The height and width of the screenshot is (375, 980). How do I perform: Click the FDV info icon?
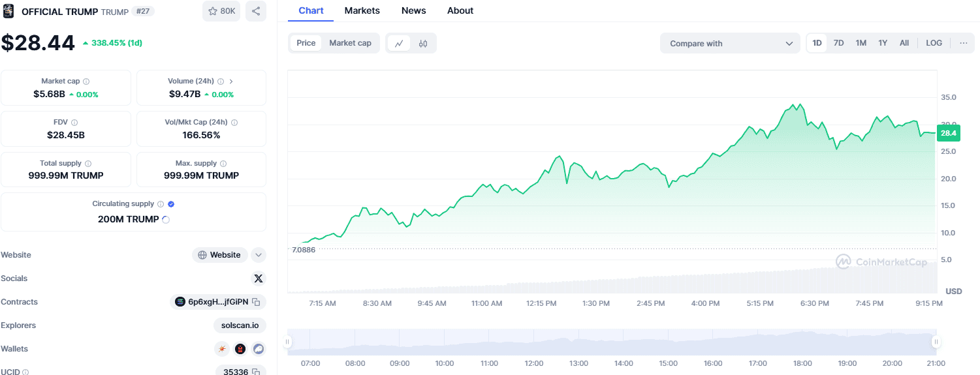coord(74,123)
